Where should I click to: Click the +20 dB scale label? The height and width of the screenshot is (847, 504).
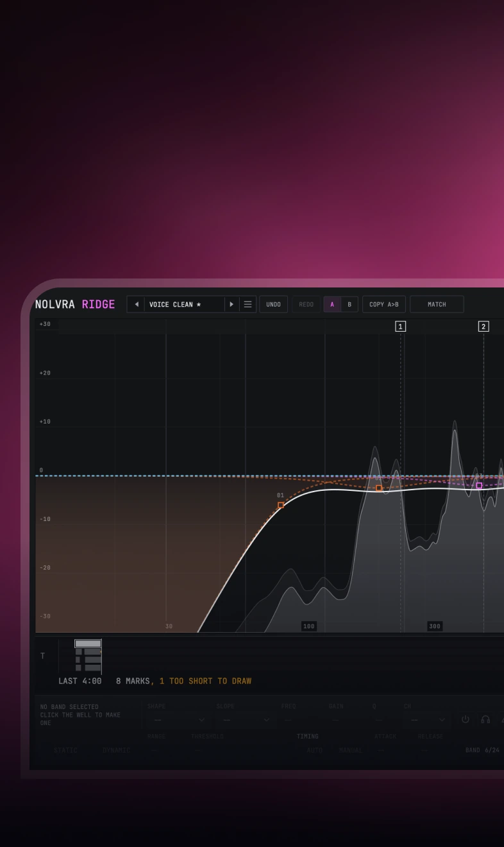pos(45,373)
